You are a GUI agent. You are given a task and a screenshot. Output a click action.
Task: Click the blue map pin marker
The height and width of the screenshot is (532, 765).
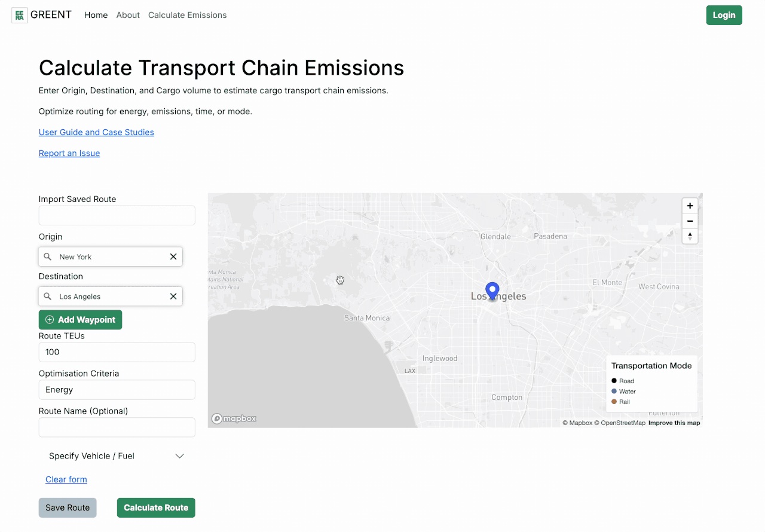[492, 291]
